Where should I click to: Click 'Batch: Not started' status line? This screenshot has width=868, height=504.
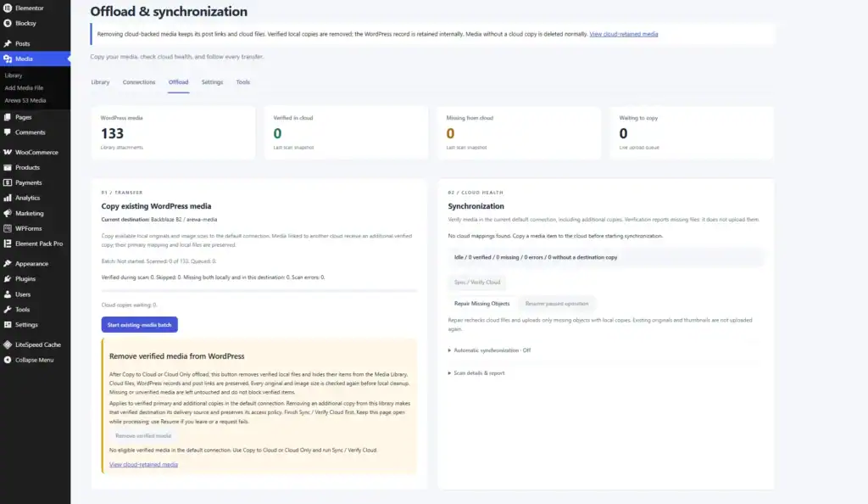point(159,261)
